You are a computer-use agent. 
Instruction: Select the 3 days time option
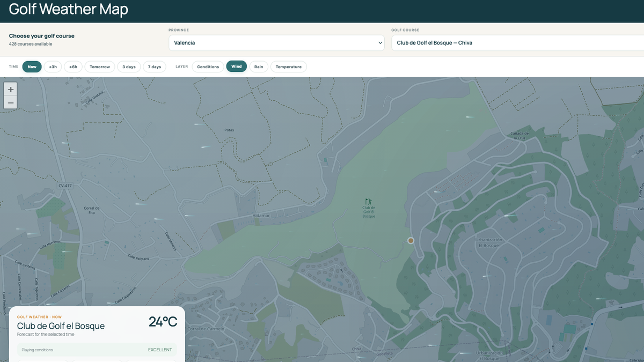click(x=129, y=67)
